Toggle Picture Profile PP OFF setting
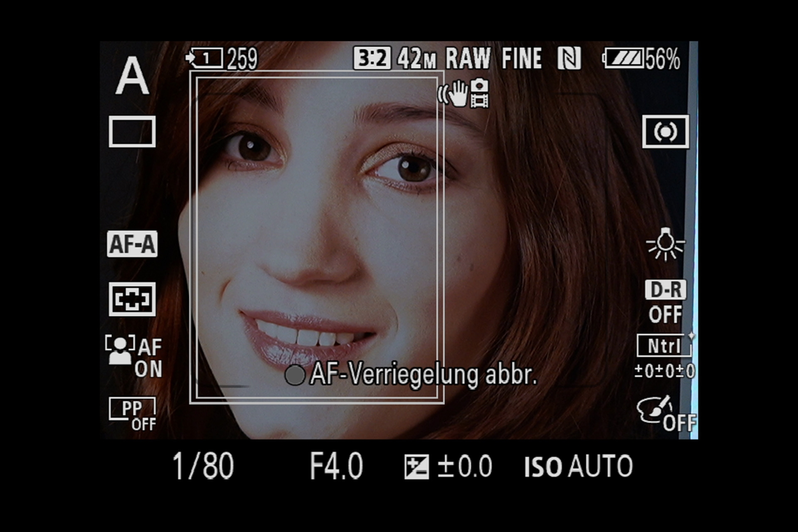Viewport: 798px width, 532px height. 133,414
